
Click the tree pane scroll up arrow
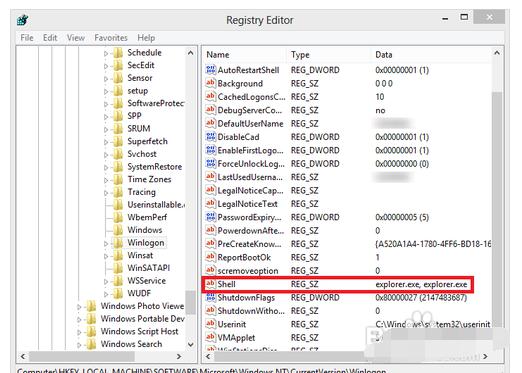point(190,53)
